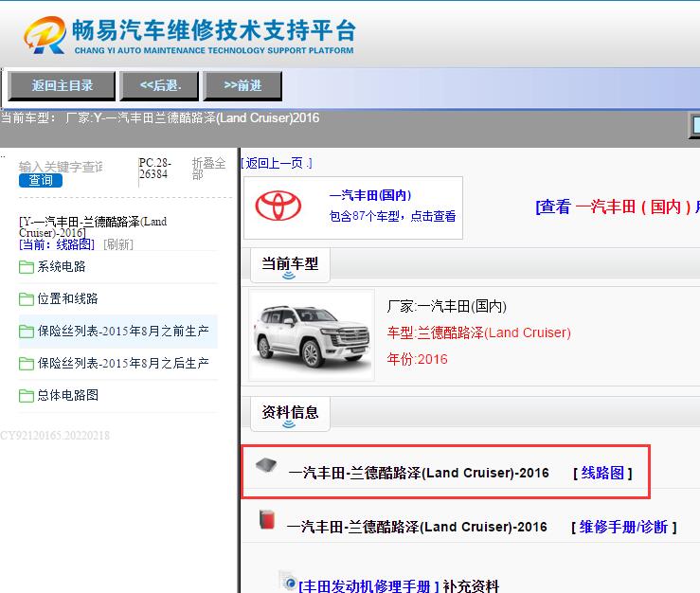
Task: Click the 当前车型 header path text
Action: [x=160, y=117]
